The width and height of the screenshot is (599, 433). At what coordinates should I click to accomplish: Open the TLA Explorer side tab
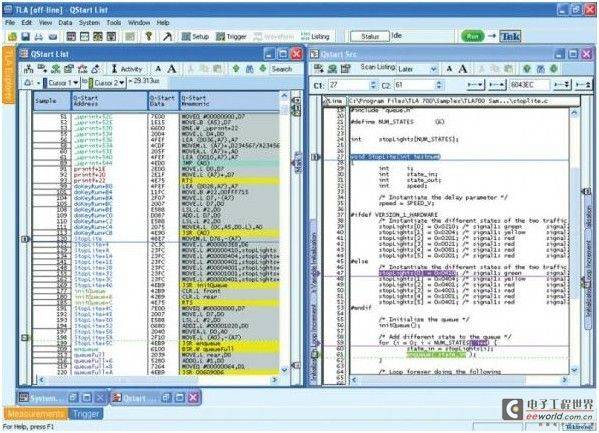8,75
